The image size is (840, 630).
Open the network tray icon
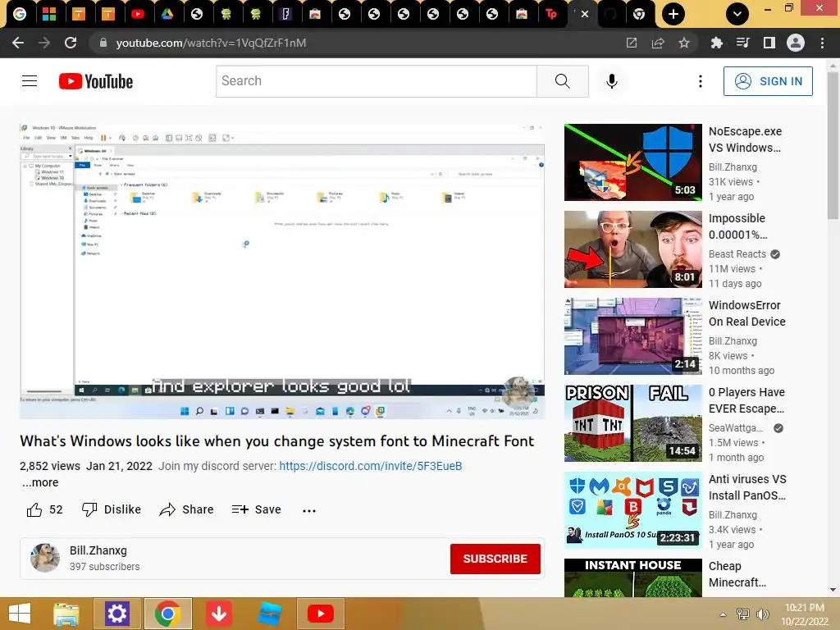[742, 614]
